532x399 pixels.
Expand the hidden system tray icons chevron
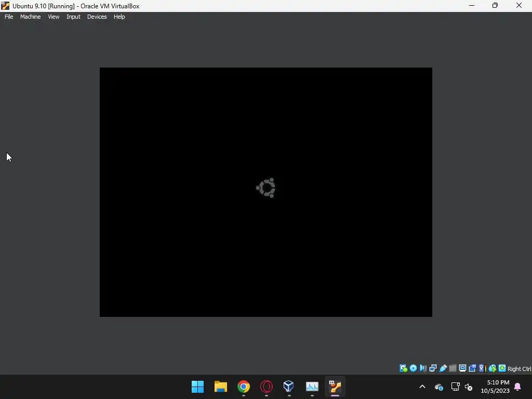coord(422,387)
